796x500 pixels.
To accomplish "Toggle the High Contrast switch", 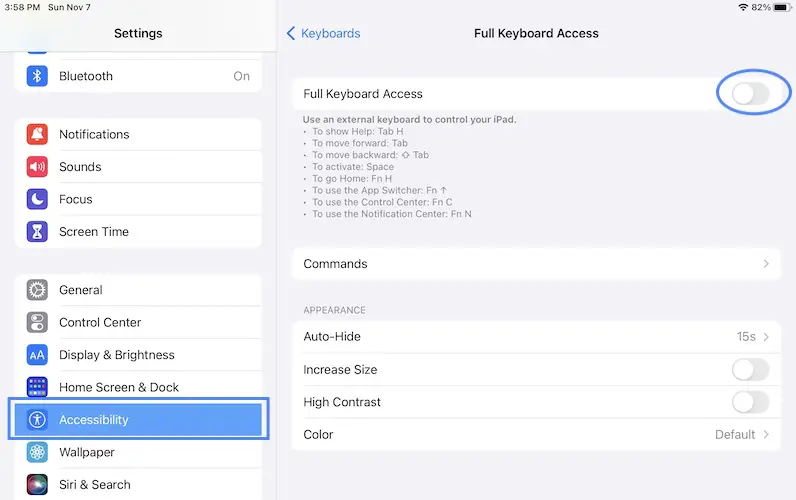I will 750,402.
